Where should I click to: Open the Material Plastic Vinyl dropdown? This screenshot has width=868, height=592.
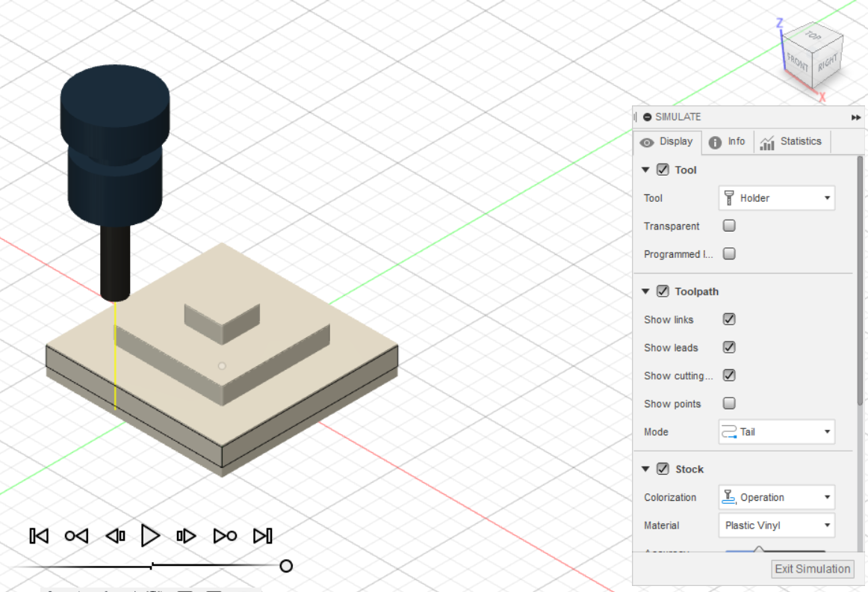coord(777,525)
